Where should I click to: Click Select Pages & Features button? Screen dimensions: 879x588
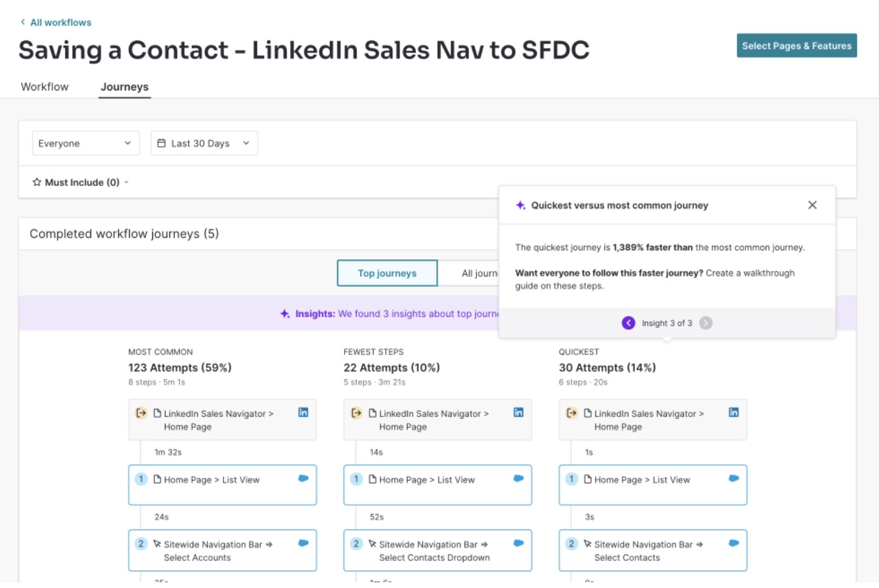pos(797,45)
